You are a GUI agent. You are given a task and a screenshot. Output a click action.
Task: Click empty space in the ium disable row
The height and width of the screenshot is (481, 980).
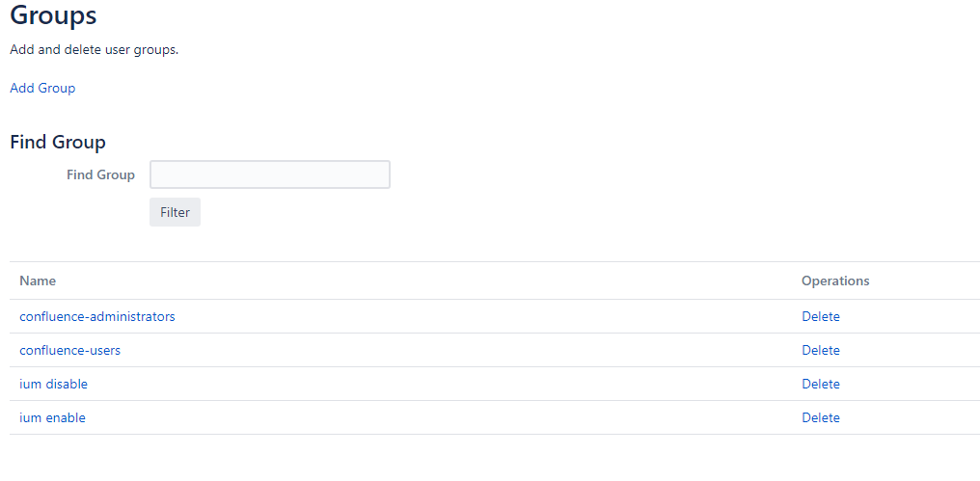click(434, 384)
